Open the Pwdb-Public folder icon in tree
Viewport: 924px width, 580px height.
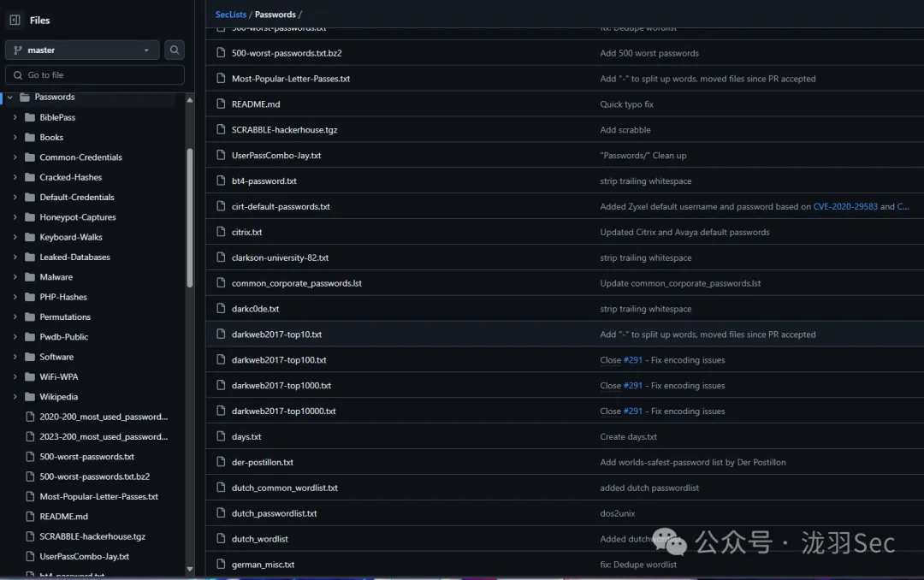[30, 337]
